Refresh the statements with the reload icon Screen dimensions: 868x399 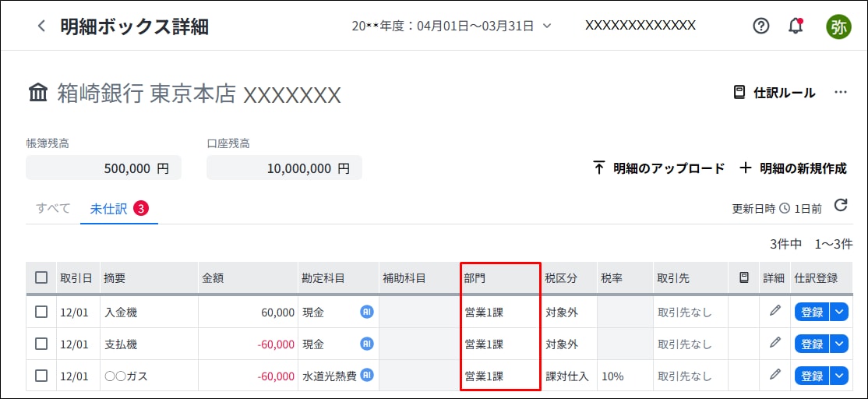pyautogui.click(x=840, y=206)
